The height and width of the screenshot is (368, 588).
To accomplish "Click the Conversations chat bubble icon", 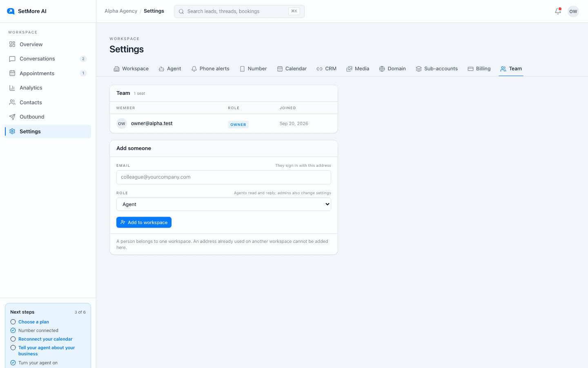I will pyautogui.click(x=12, y=59).
